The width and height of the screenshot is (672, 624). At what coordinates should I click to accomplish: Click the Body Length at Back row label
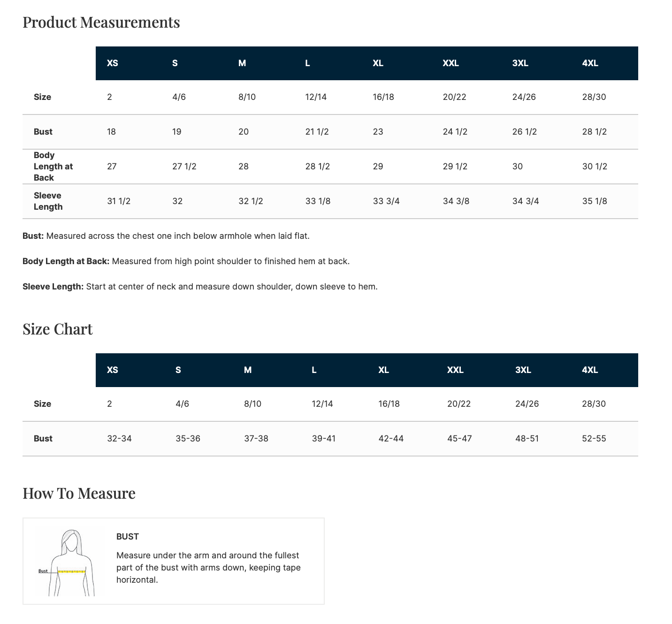click(53, 167)
